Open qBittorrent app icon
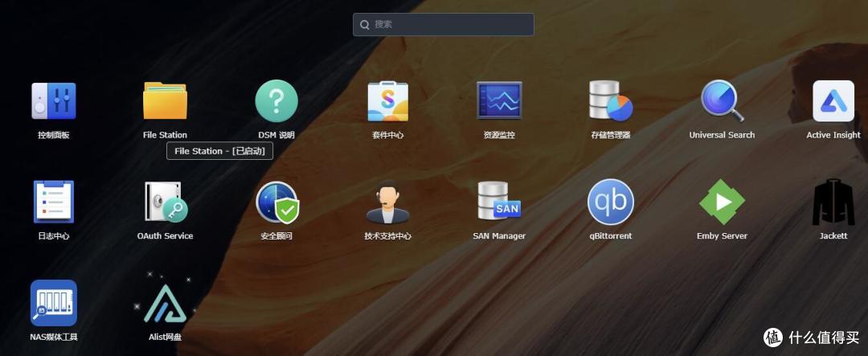Image resolution: width=868 pixels, height=356 pixels. pos(611,202)
